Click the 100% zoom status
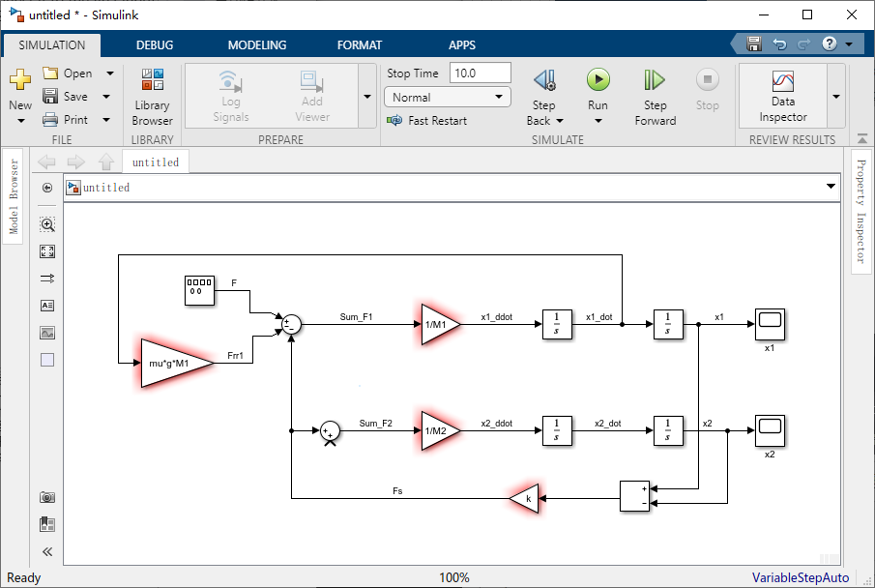Screen dimensions: 875x588 pos(453,577)
